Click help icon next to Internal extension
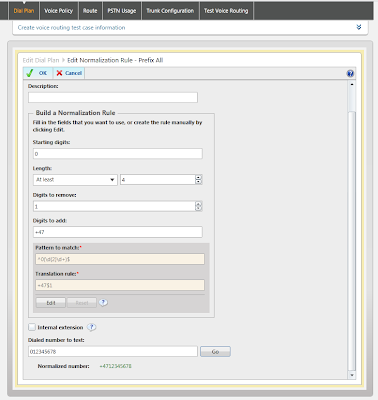This screenshot has height=400, width=378. pyautogui.click(x=91, y=327)
